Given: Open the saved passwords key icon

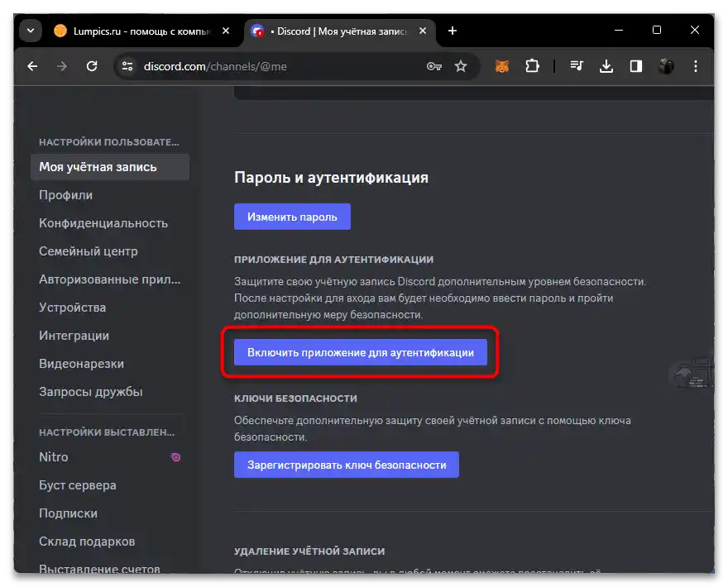Looking at the screenshot, I should 433,66.
